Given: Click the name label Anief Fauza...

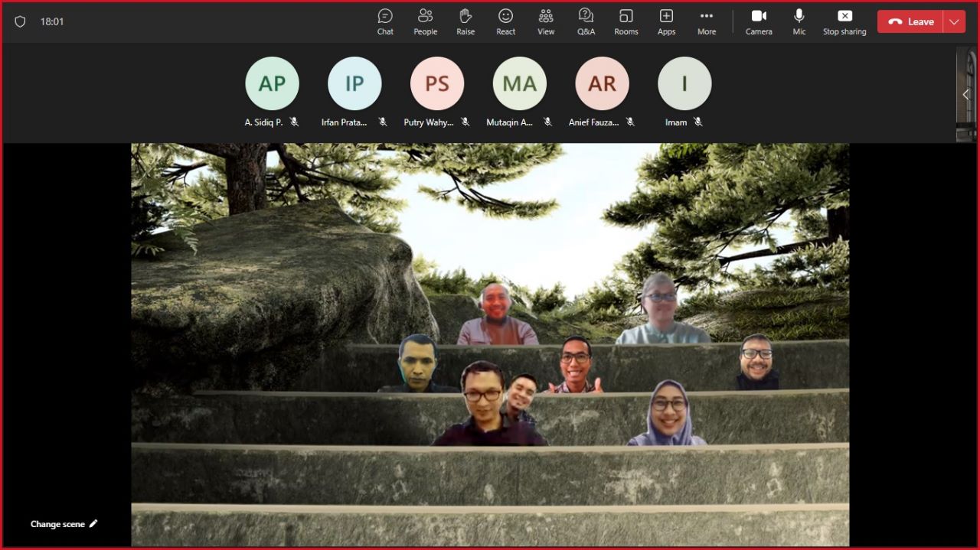Looking at the screenshot, I should click(593, 122).
